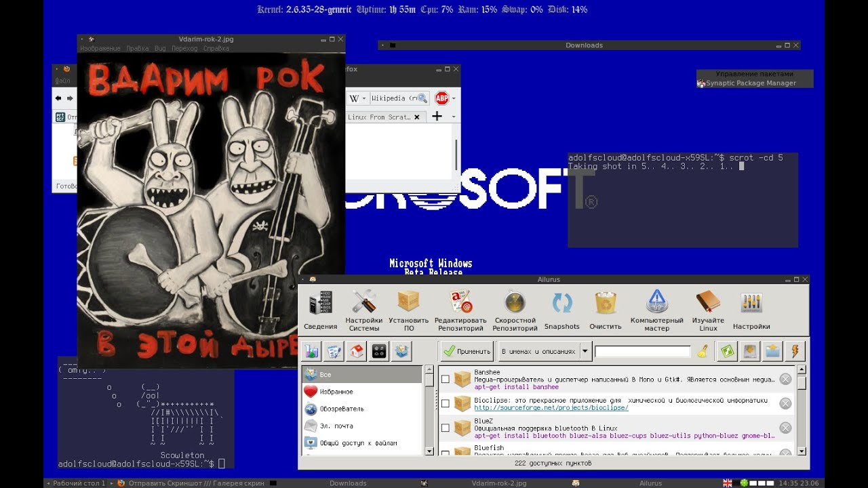Viewport: 868px width, 488px height.
Task: Open Изучайте Linux book icon
Action: tap(708, 310)
